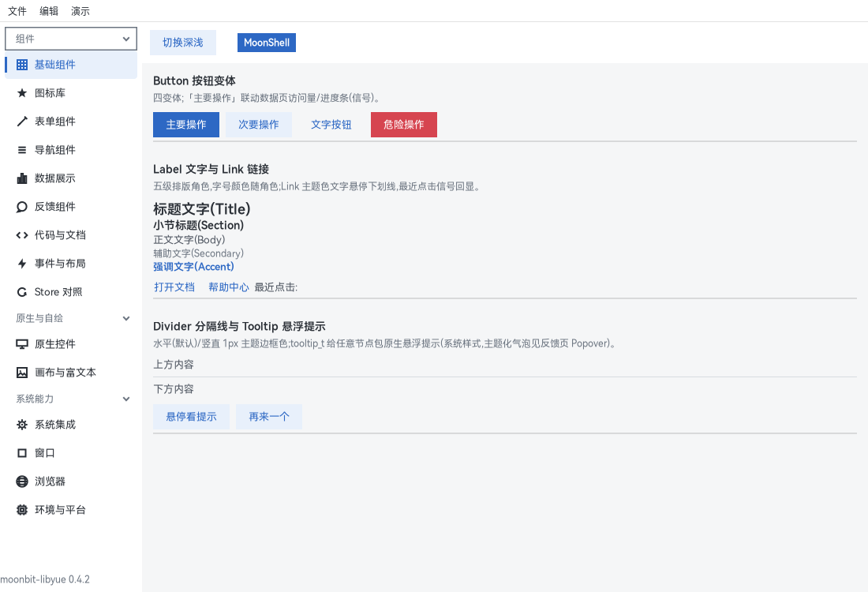Screen dimensions: 868x592
Task: Open 数据展示 in sidebar
Action: tap(71, 178)
